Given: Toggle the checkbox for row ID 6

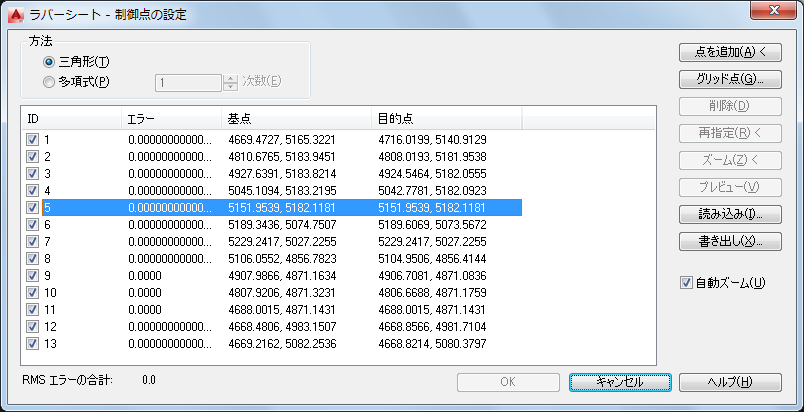Looking at the screenshot, I should (x=32, y=224).
